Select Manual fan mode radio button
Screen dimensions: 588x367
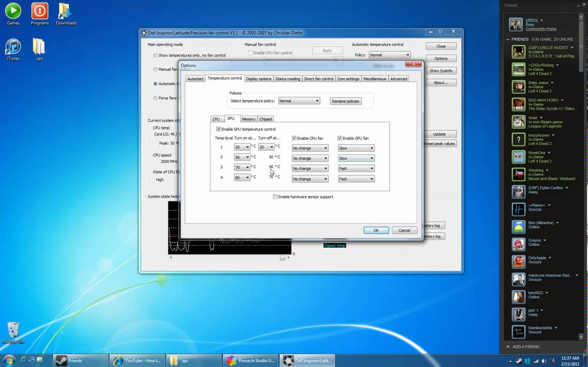point(155,69)
